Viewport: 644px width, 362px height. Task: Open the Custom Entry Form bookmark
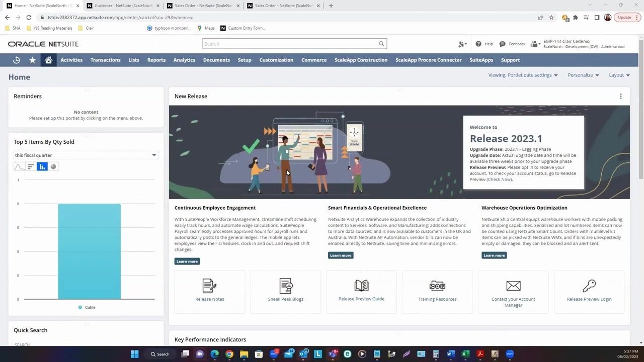point(243,28)
